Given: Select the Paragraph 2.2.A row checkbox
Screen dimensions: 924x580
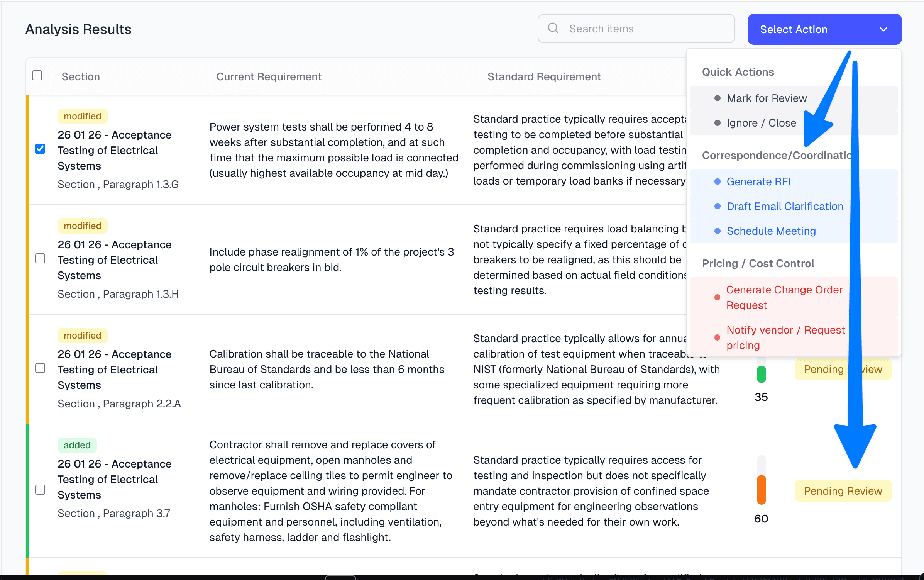Looking at the screenshot, I should [40, 368].
